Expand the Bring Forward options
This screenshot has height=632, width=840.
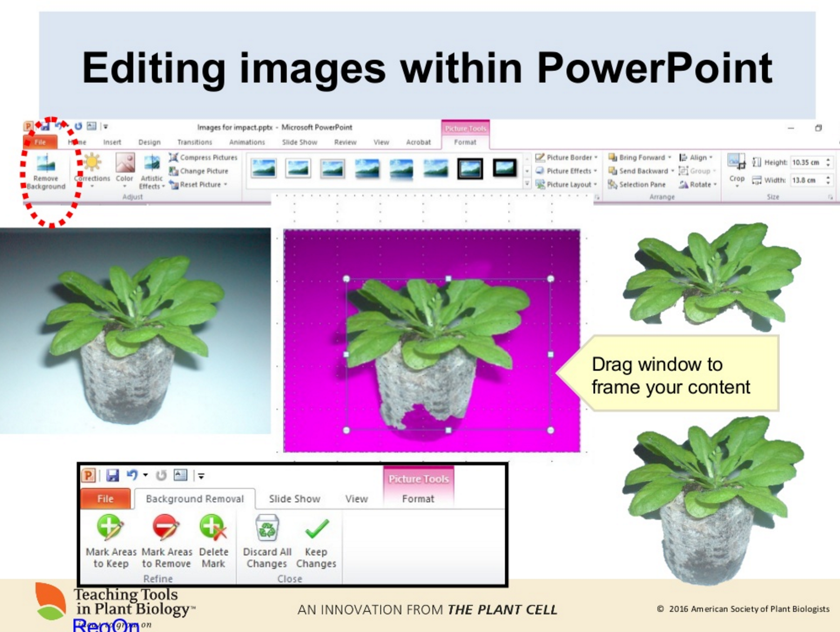[669, 157]
